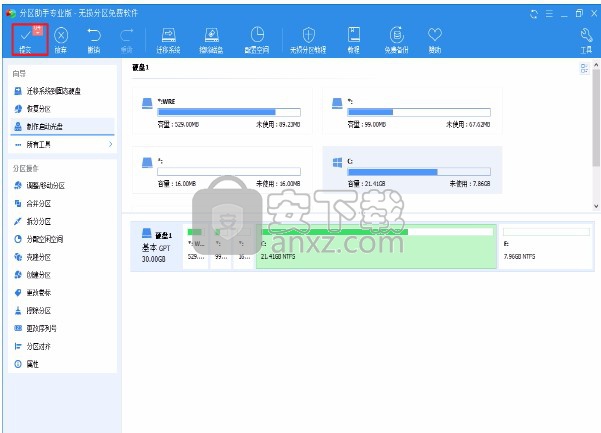Select the C: 21.41GB partition card

[412, 170]
